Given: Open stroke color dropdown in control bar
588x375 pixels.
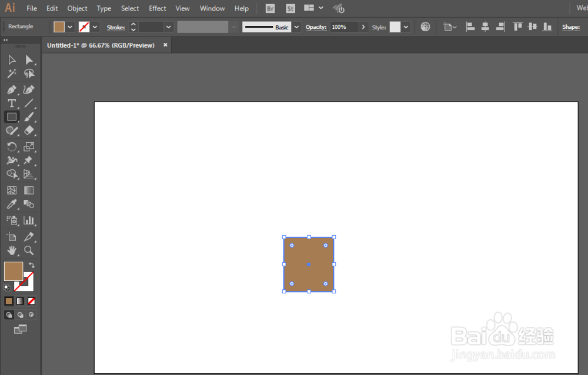Looking at the screenshot, I should tap(95, 27).
